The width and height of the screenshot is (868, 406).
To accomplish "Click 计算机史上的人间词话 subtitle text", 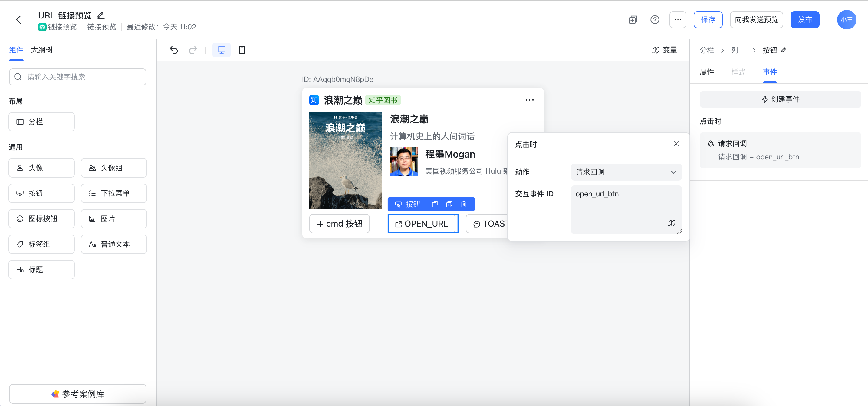I will point(432,137).
